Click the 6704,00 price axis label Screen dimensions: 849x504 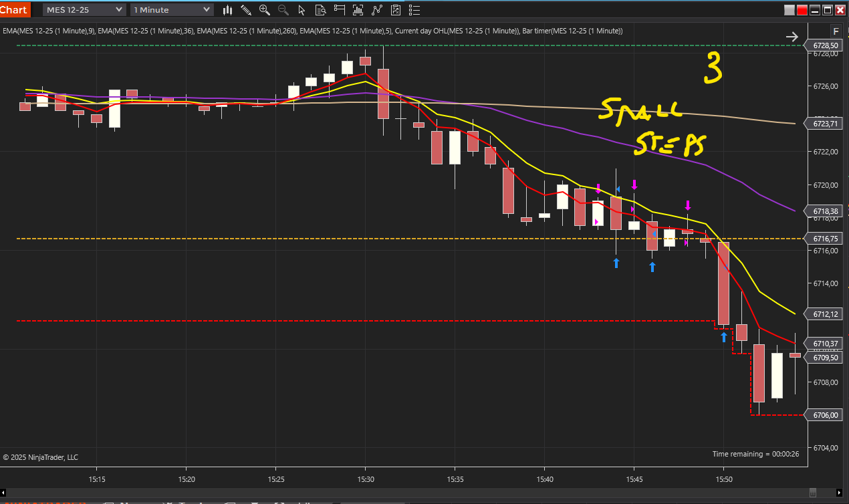[x=826, y=448]
